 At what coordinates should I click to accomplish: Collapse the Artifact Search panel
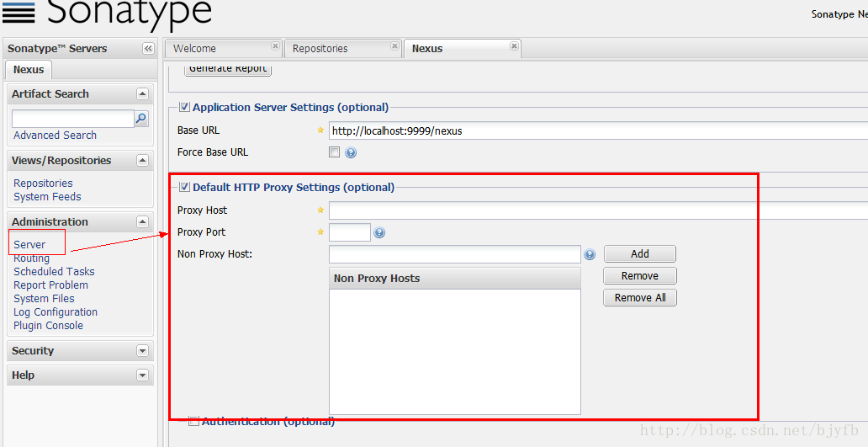142,94
